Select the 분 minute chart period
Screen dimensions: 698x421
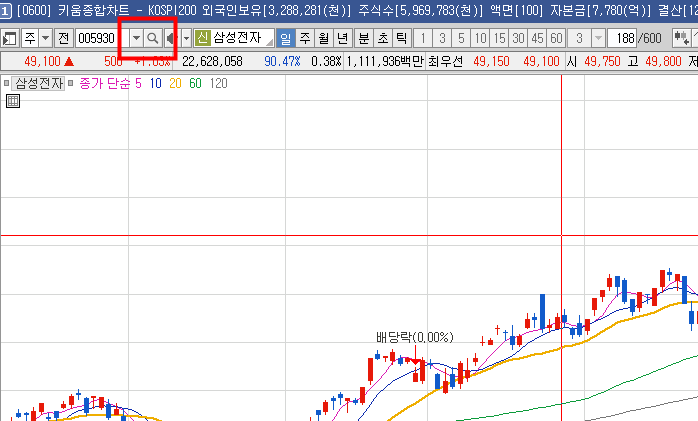364,39
